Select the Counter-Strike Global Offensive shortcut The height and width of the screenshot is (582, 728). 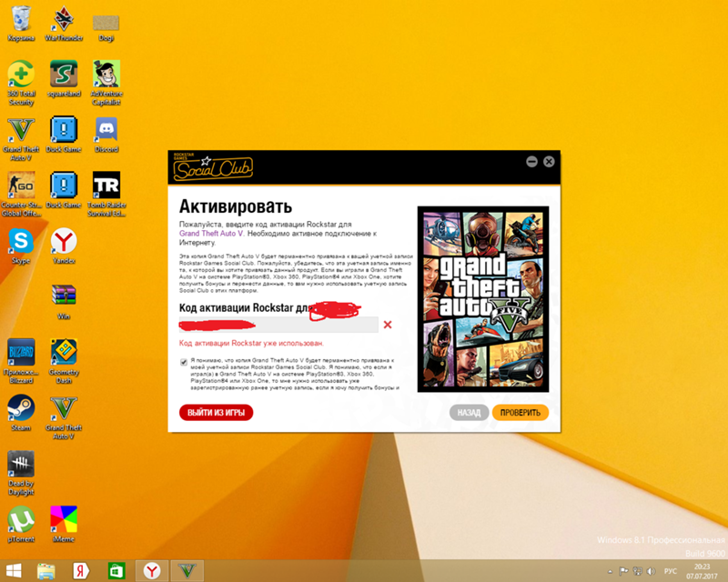click(21, 194)
